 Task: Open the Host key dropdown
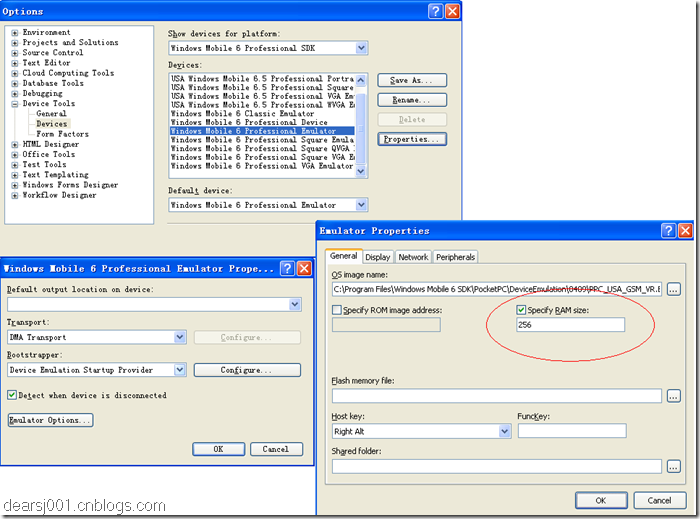tap(504, 431)
